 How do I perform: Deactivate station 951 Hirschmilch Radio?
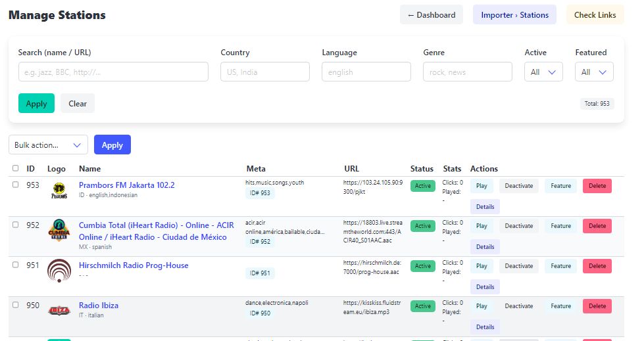click(518, 266)
